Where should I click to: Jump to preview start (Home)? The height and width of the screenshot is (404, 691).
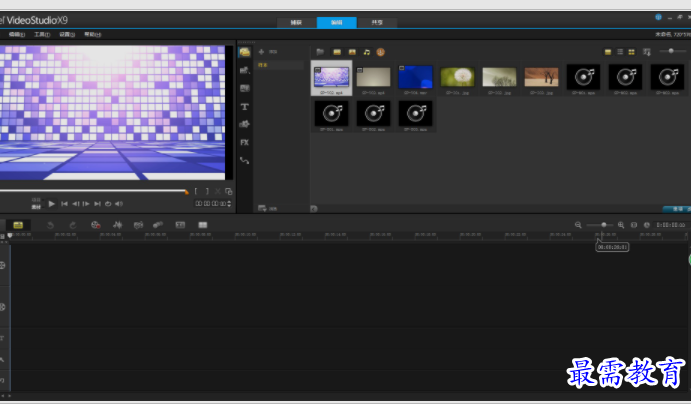pyautogui.click(x=64, y=204)
